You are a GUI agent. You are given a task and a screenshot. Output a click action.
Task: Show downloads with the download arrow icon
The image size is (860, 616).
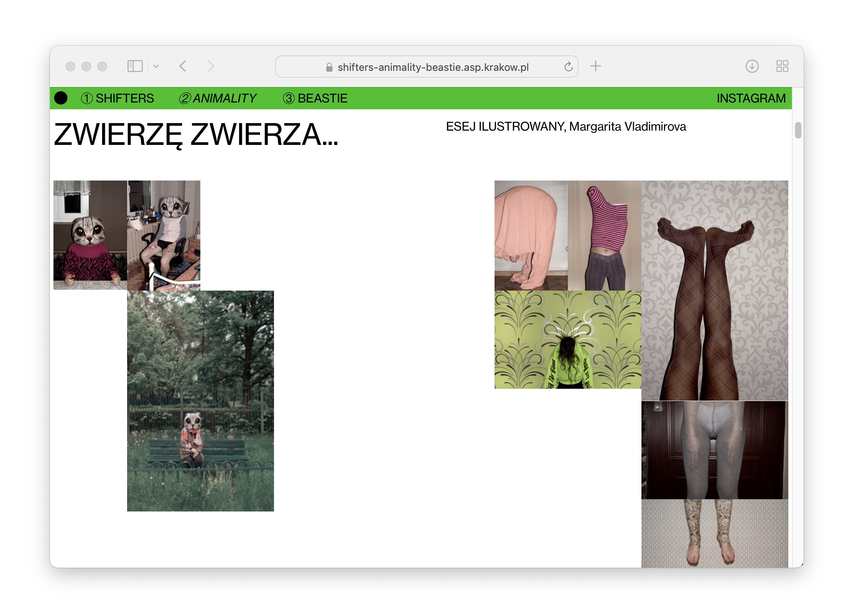click(752, 66)
